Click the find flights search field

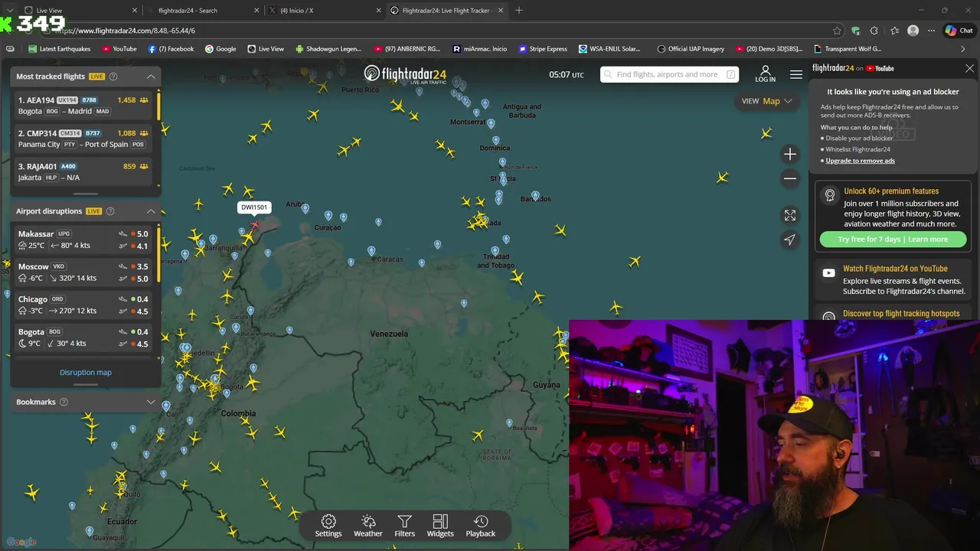669,74
